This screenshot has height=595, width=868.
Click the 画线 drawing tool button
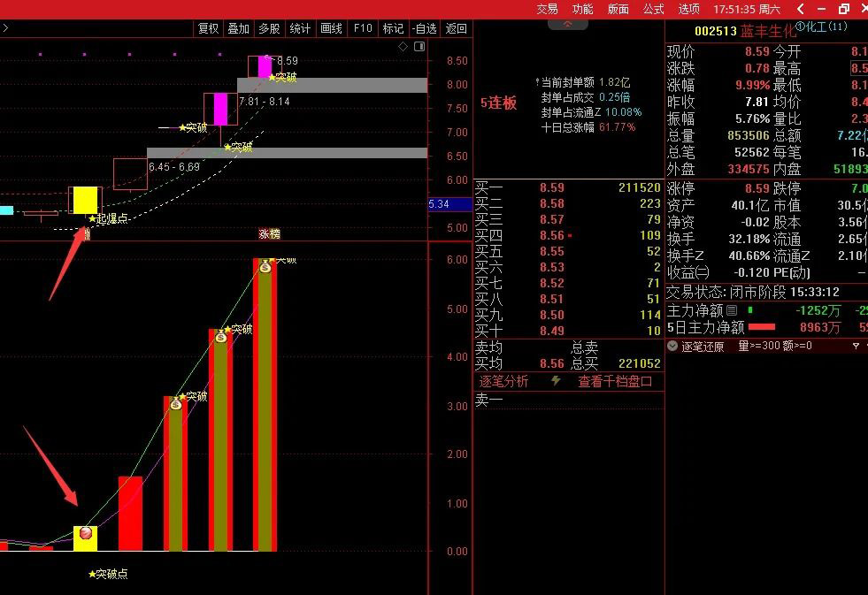pos(331,28)
